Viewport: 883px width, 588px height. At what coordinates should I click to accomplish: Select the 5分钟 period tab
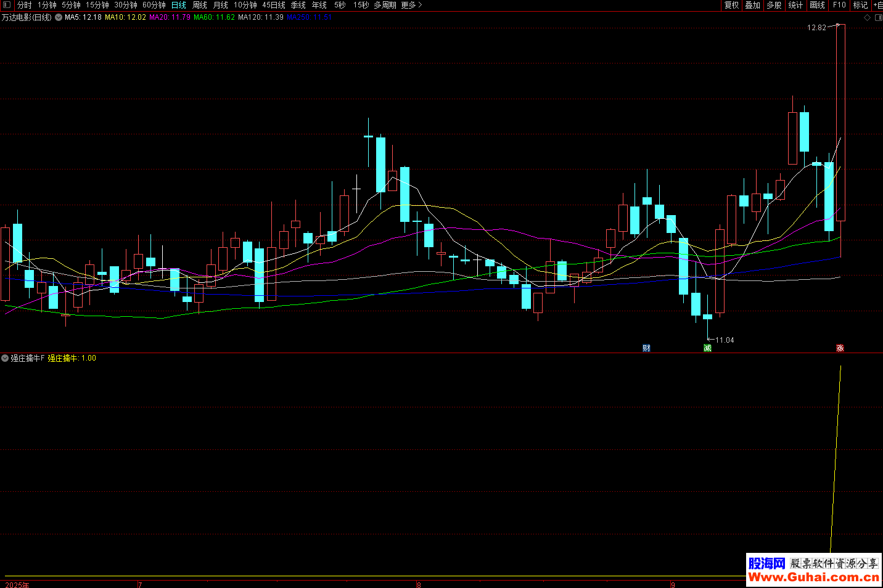(71, 5)
